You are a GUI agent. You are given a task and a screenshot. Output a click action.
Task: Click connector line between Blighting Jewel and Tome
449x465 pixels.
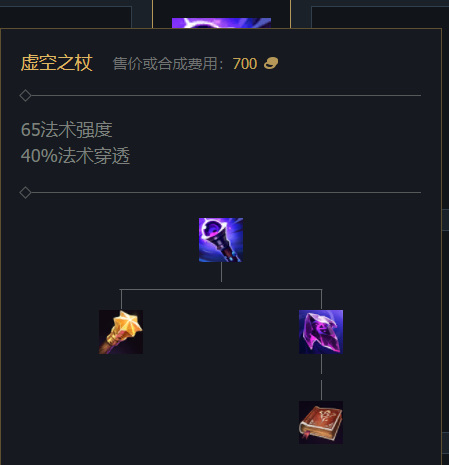(321, 377)
